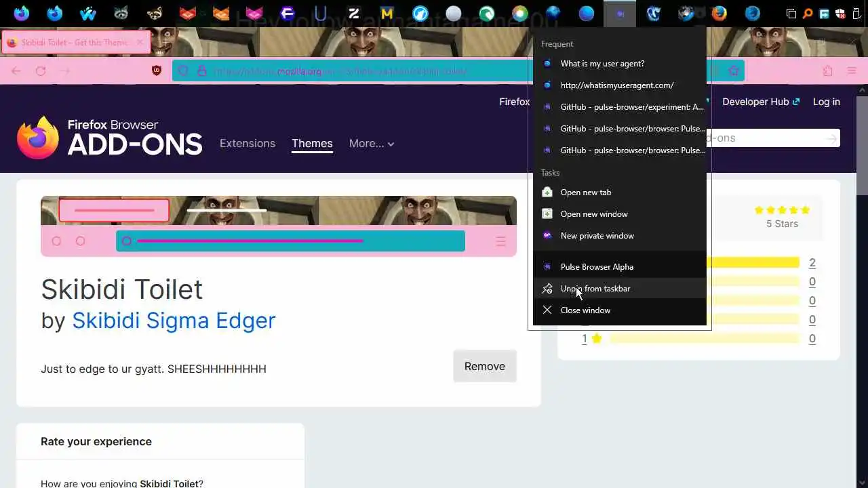Click the one-star reviews bar
The image size is (868, 488).
[705, 339]
